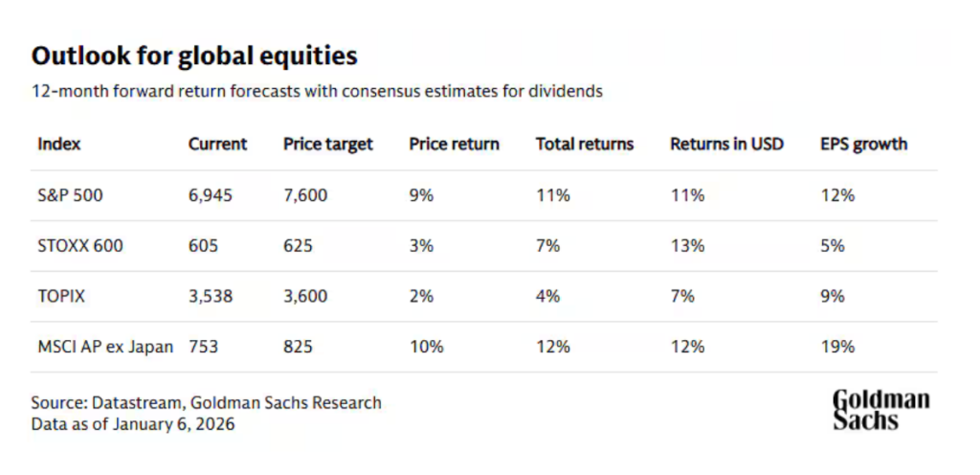
Task: Click the "Data as of January 6, 2026" note
Action: pos(132,423)
